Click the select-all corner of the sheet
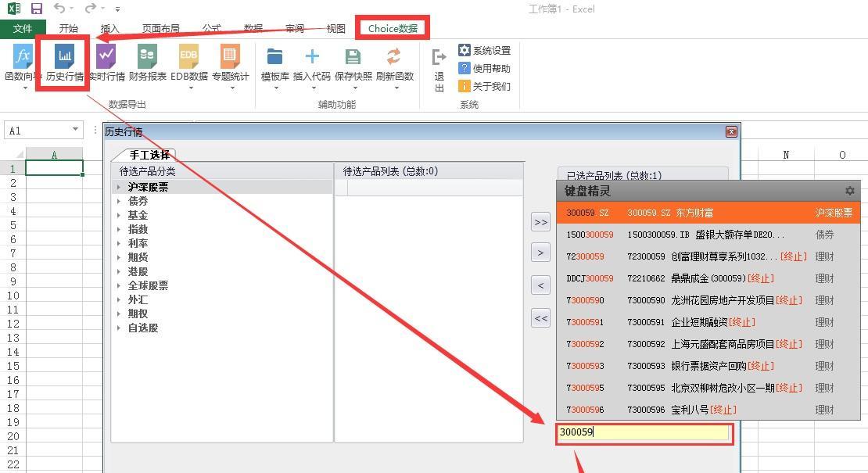This screenshot has width=868, height=473. coord(13,154)
